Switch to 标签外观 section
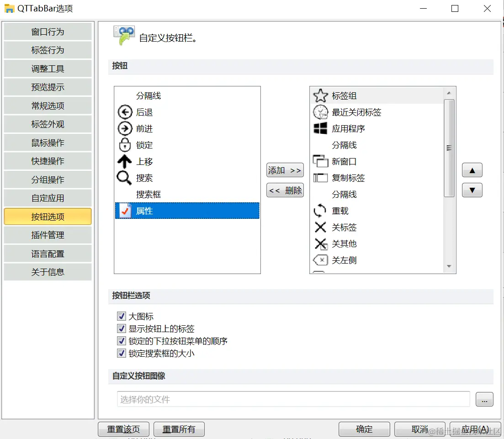This screenshot has width=504, height=439. (x=48, y=124)
